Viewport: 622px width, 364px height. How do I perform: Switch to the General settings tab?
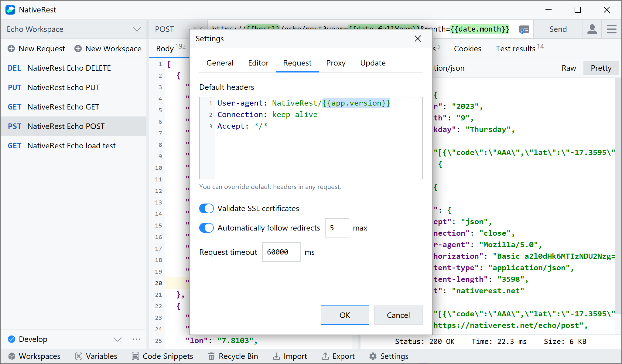220,63
